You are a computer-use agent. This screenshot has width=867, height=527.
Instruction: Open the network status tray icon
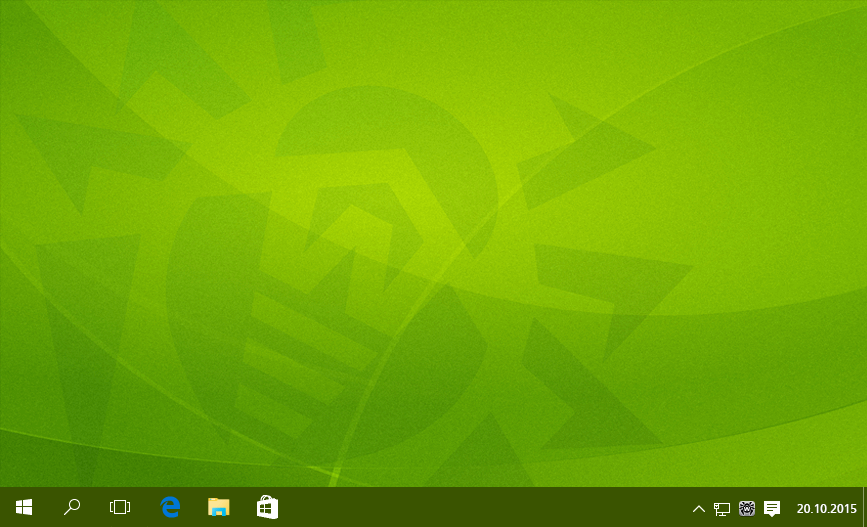pyautogui.click(x=722, y=509)
